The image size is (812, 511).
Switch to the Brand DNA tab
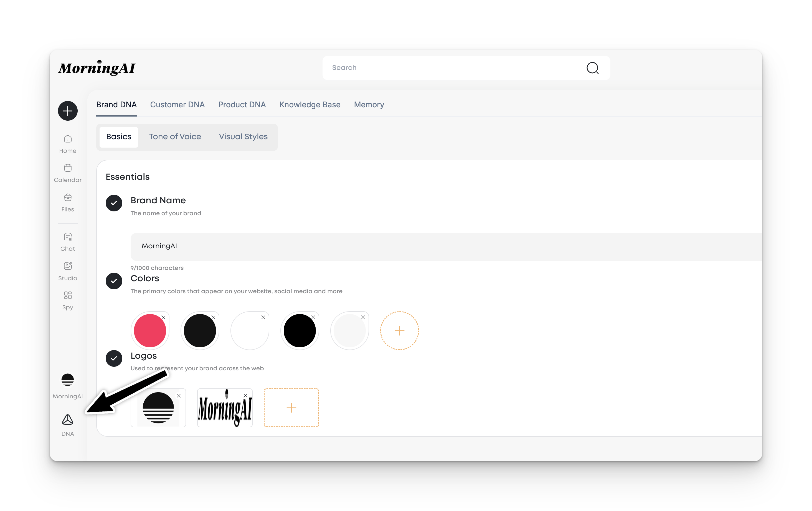(x=116, y=105)
